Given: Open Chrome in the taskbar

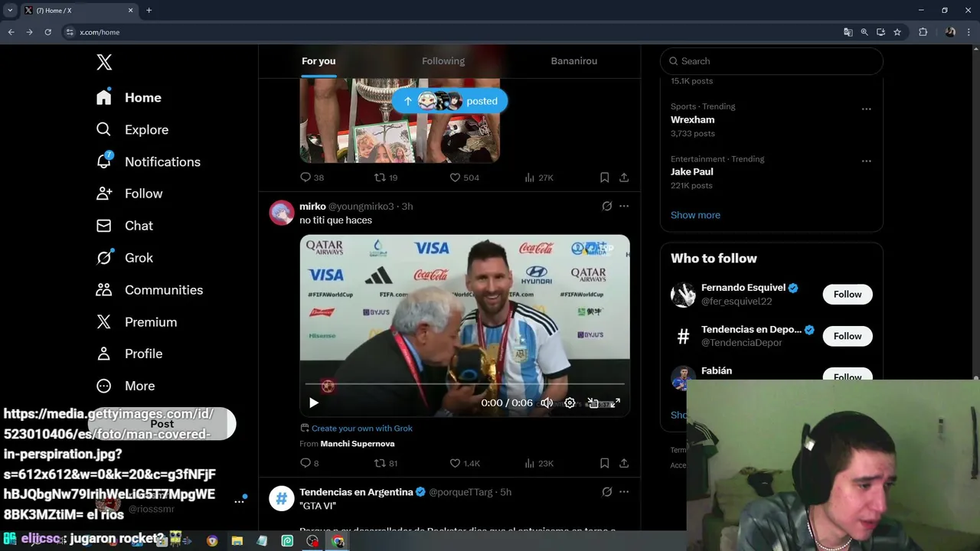Looking at the screenshot, I should click(x=338, y=541).
